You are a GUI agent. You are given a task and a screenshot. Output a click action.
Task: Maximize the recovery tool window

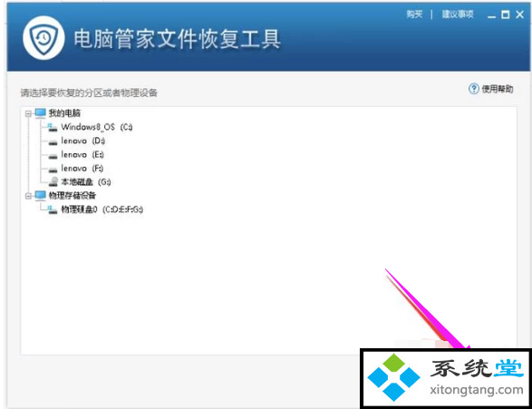pos(505,15)
